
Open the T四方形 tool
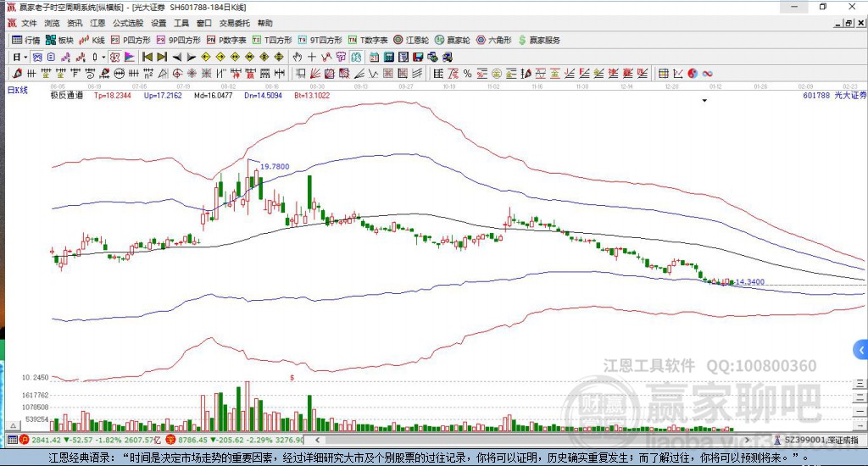point(272,40)
